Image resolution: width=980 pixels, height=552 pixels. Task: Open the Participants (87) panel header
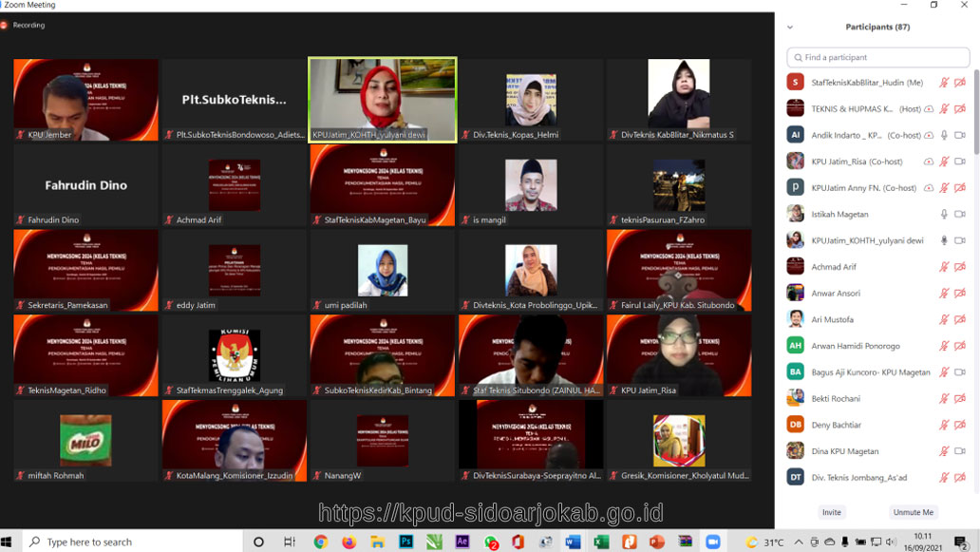[x=876, y=28]
